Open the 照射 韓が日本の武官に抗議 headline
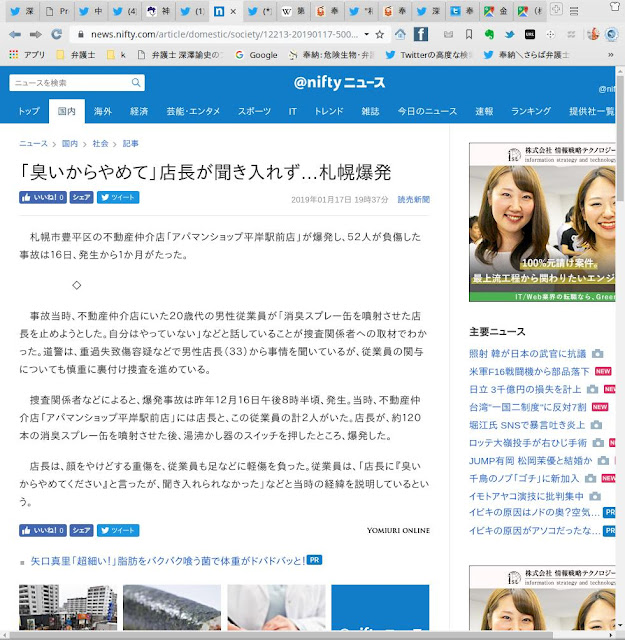625x640 pixels. (527, 353)
